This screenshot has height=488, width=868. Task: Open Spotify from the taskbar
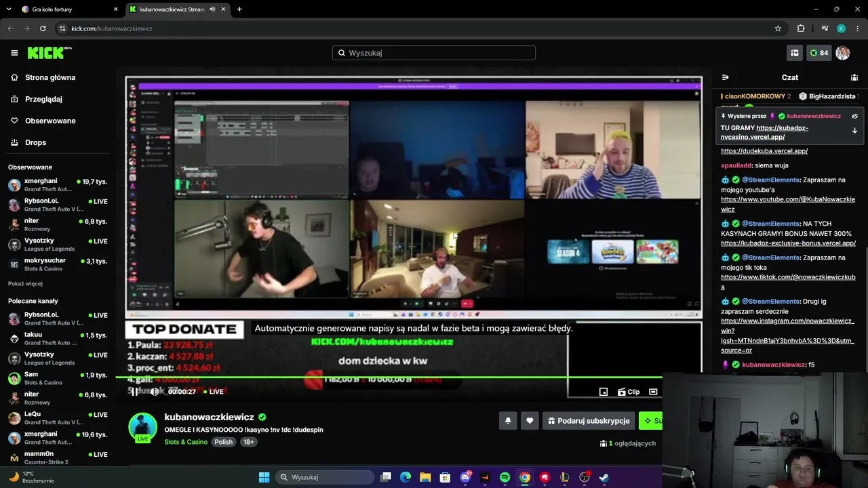pos(505,477)
